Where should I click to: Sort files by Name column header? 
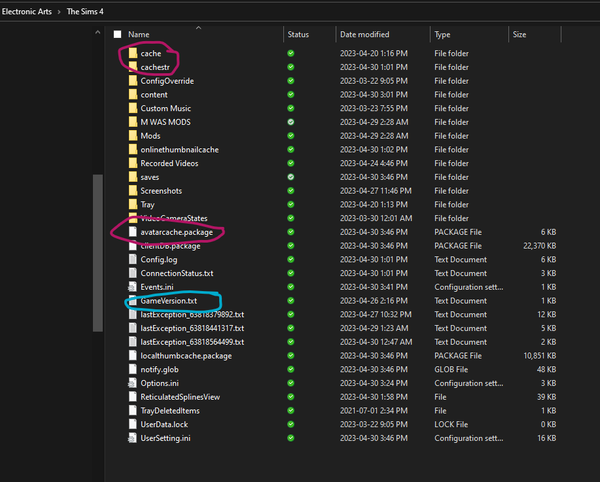[139, 34]
